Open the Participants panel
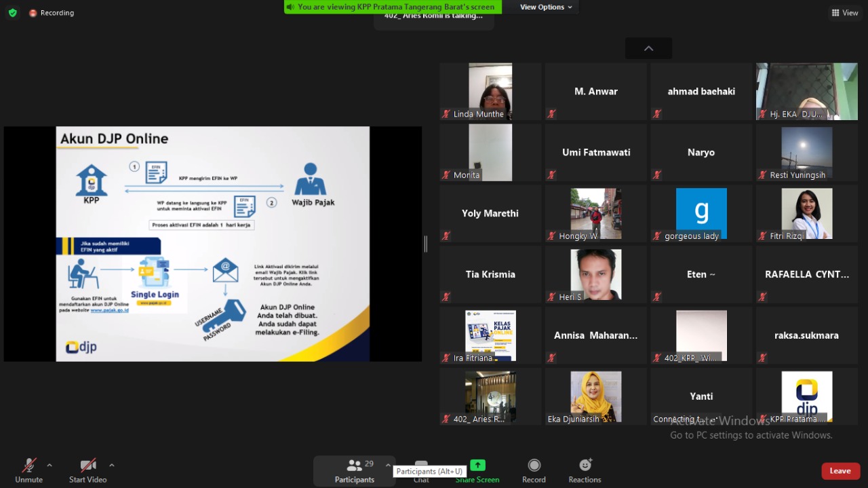868x488 pixels. (354, 470)
